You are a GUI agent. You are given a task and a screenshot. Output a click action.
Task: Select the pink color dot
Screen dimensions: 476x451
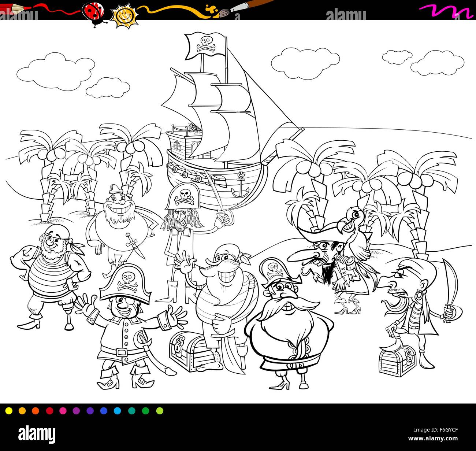point(63,411)
